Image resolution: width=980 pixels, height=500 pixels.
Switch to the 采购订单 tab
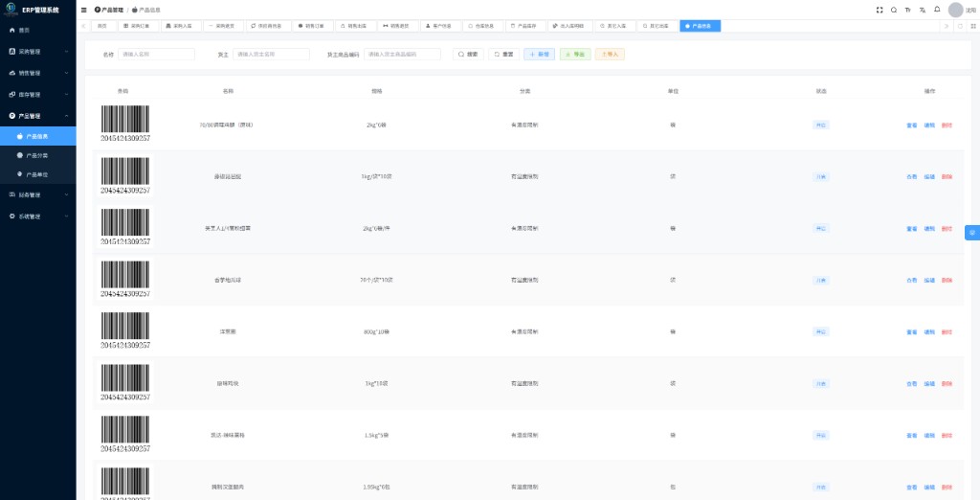[138, 26]
